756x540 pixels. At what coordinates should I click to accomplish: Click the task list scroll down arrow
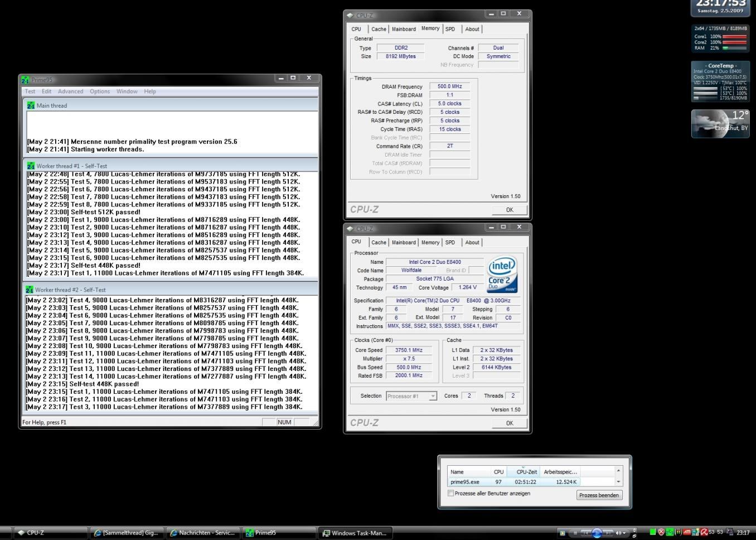click(618, 482)
